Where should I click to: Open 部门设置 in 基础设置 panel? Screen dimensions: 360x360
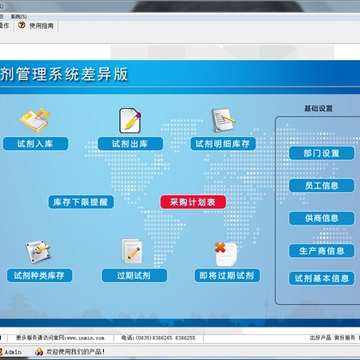pyautogui.click(x=322, y=153)
